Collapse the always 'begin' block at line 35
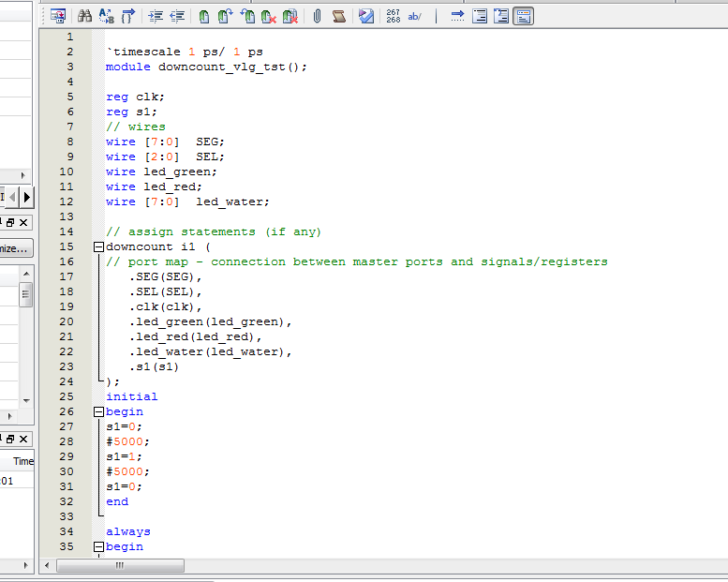The image size is (728, 582). [x=97, y=546]
